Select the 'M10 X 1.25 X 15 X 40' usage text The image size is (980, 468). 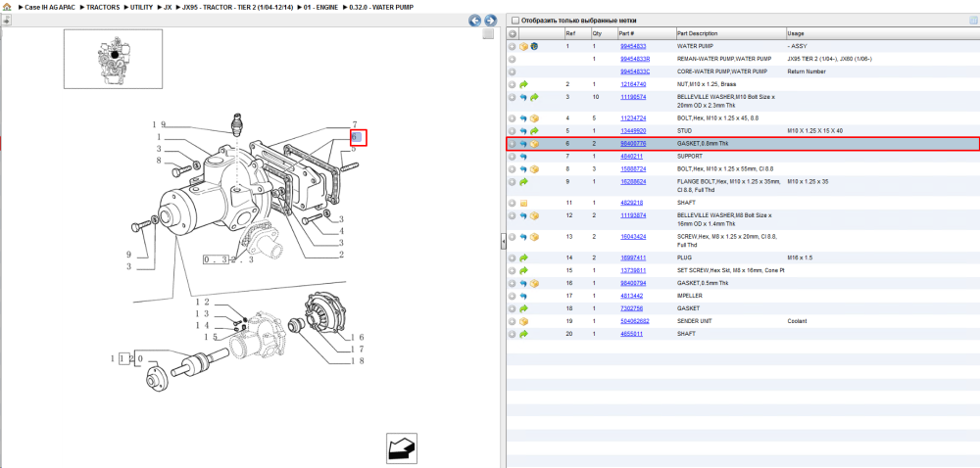(815, 131)
